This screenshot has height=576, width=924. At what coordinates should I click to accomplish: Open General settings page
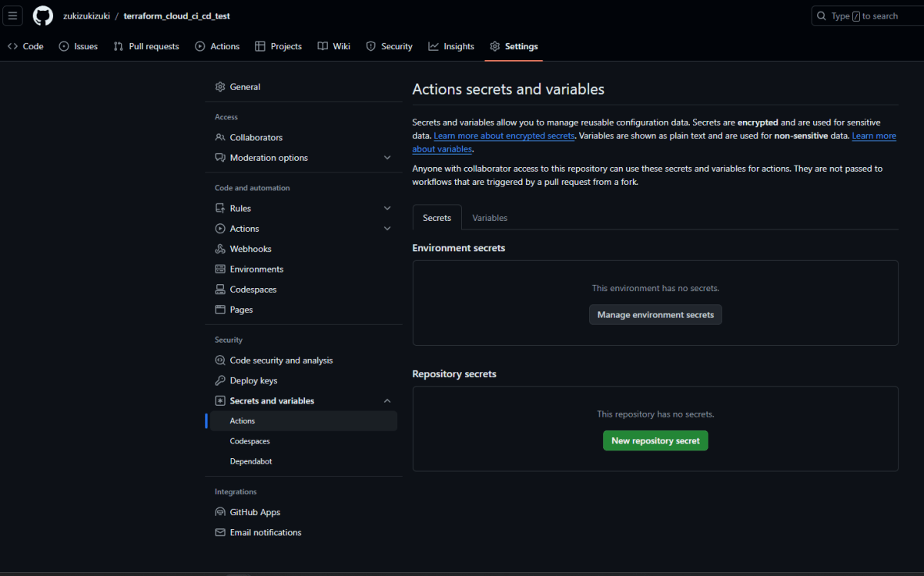pos(303,87)
